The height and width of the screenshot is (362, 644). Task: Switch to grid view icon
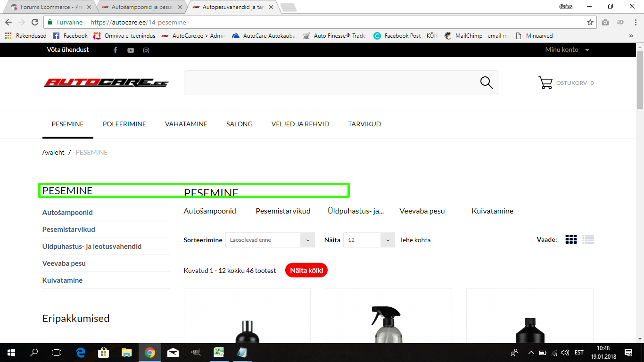coord(571,239)
